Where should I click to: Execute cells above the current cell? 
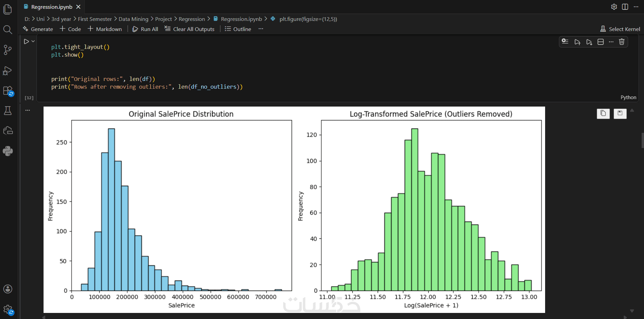577,42
